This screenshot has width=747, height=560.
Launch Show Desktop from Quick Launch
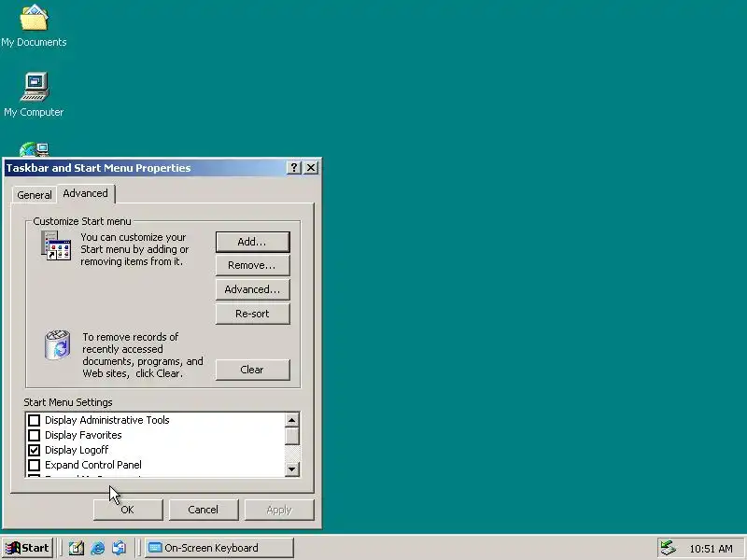pos(77,548)
